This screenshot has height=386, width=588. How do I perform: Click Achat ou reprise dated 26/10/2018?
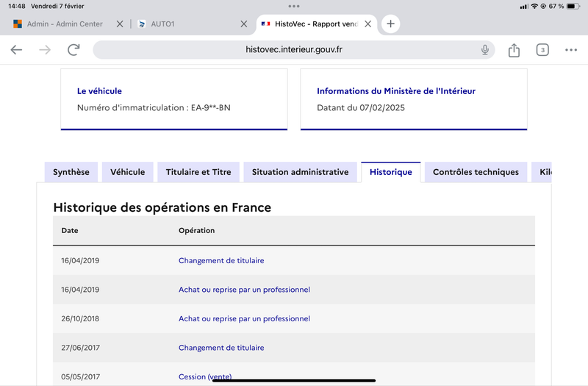(x=244, y=318)
